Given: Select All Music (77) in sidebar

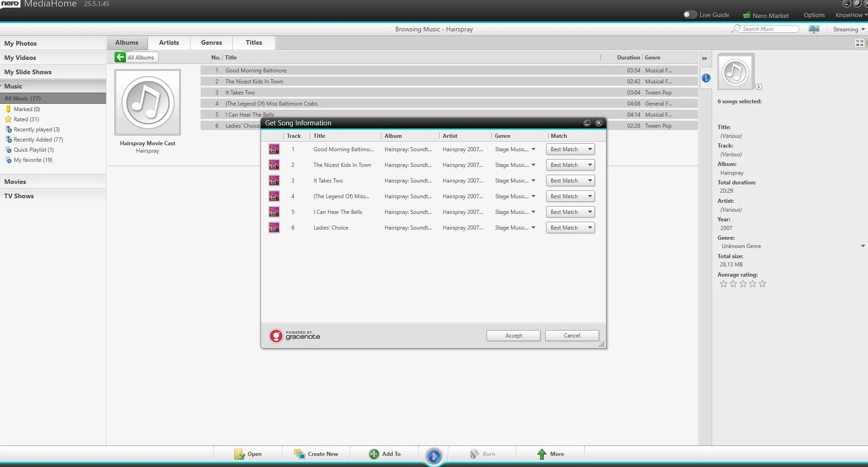Looking at the screenshot, I should pyautogui.click(x=53, y=98).
